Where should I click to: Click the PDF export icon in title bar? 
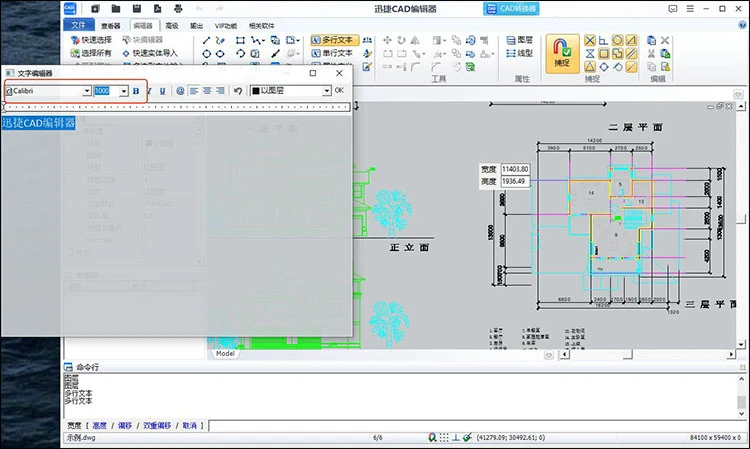click(x=157, y=9)
